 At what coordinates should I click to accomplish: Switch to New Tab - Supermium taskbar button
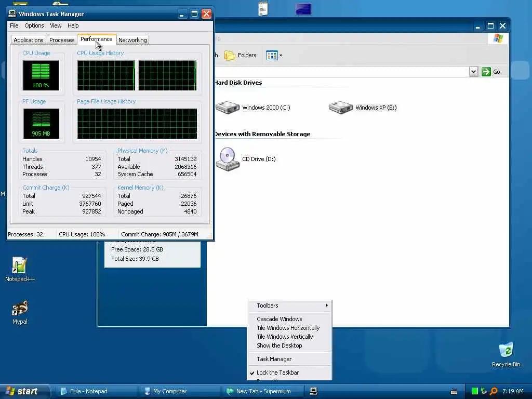click(x=263, y=391)
